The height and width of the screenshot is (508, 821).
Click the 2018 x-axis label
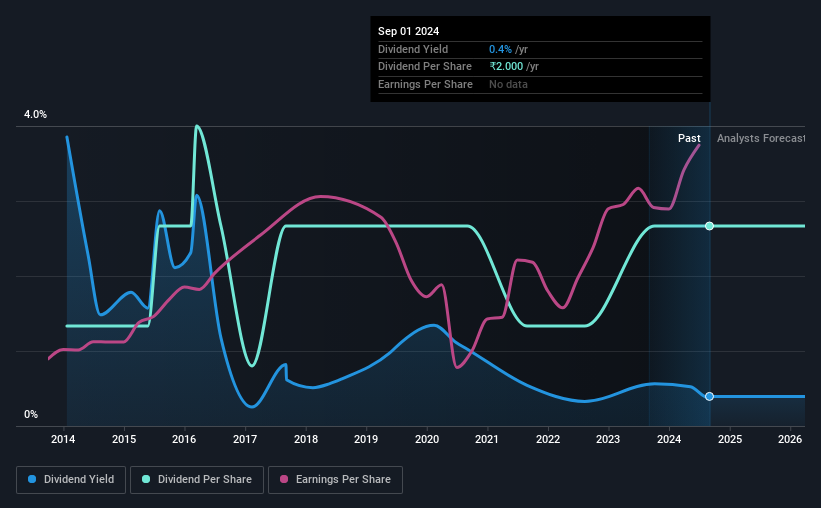click(x=306, y=439)
